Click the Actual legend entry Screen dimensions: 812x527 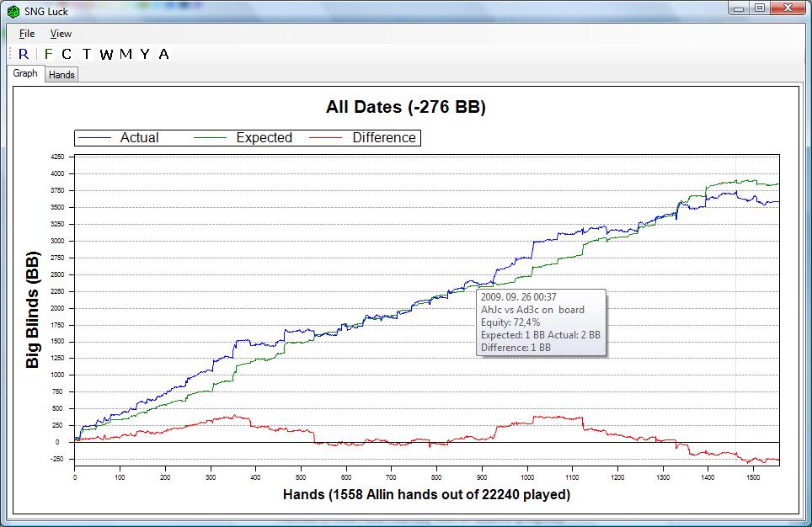click(x=139, y=138)
